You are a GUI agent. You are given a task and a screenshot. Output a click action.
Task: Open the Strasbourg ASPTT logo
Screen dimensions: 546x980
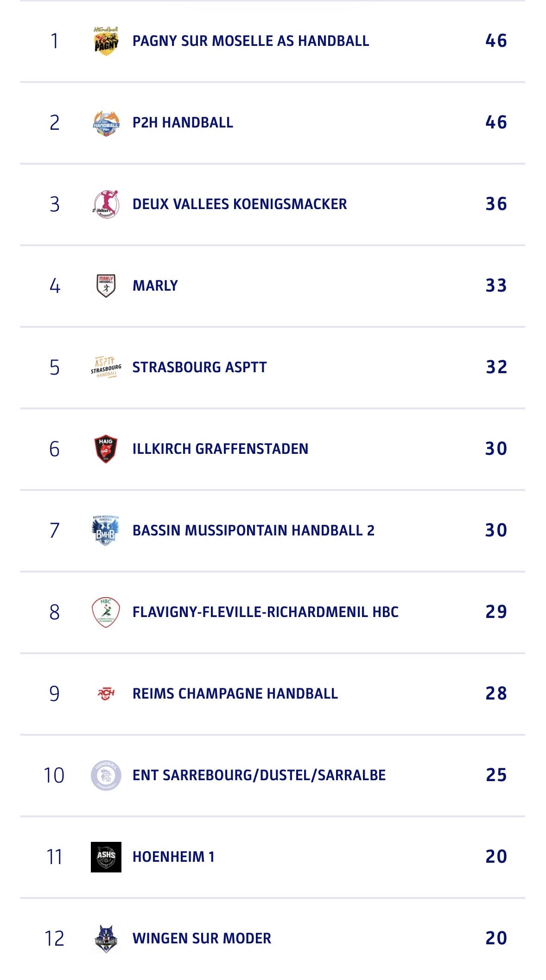tap(106, 367)
